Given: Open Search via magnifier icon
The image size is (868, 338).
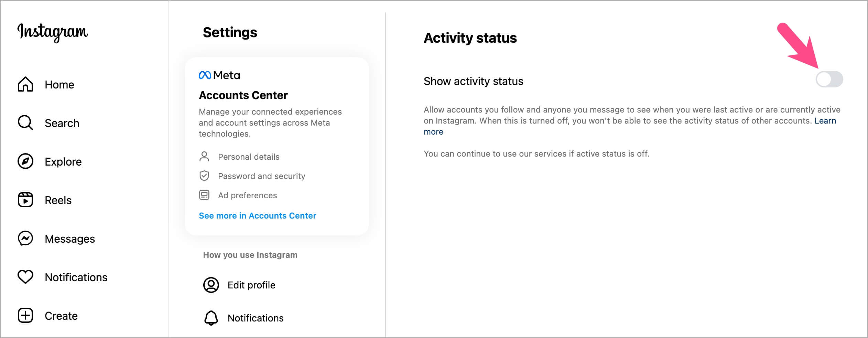Looking at the screenshot, I should (x=25, y=123).
